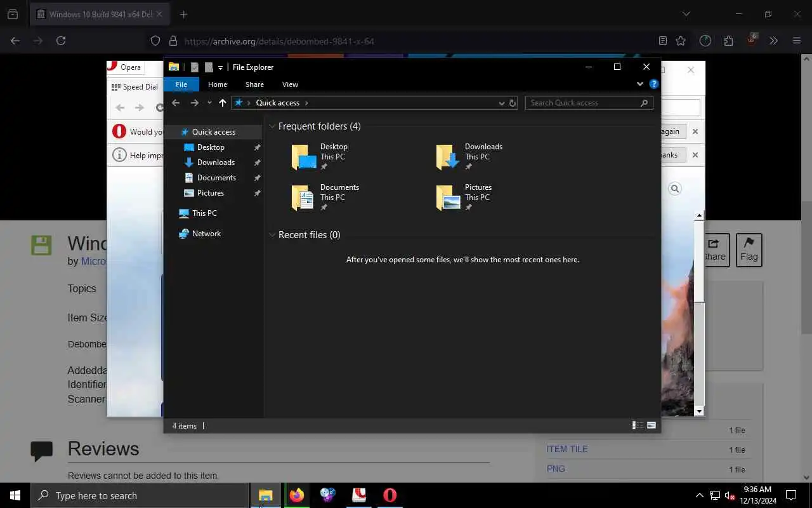
Task: Select the Pictures folder icon in Frequent folders
Action: [x=449, y=197]
